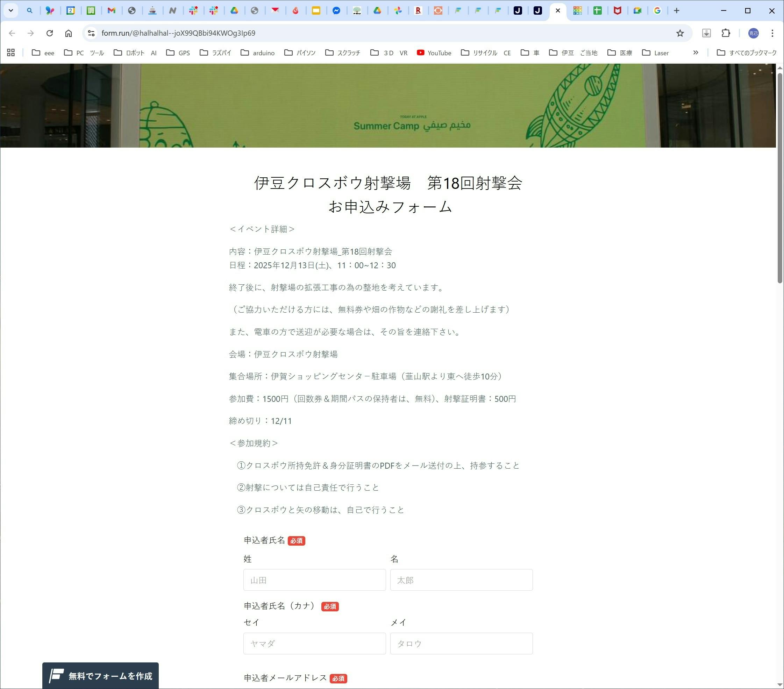The width and height of the screenshot is (784, 689).
Task: Open the downloads icon in the toolbar
Action: (x=706, y=33)
